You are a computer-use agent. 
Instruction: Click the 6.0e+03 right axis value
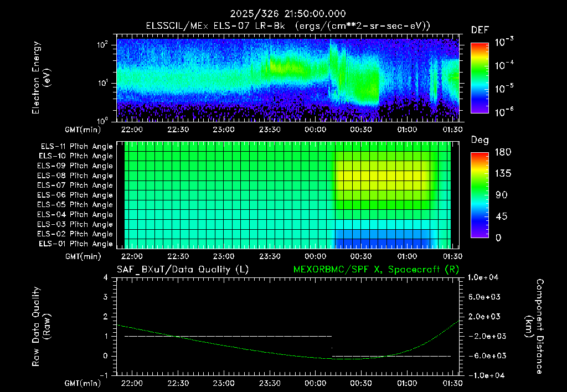pos(485,297)
